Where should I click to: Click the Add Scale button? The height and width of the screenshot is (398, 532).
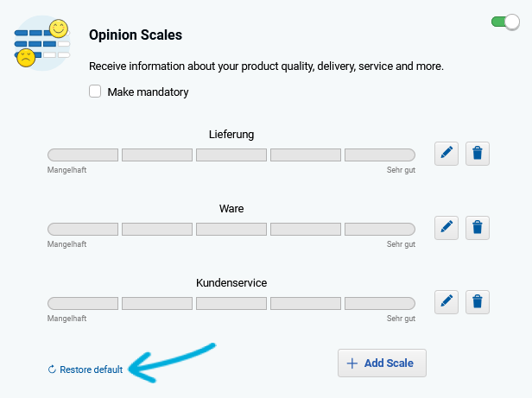point(382,363)
